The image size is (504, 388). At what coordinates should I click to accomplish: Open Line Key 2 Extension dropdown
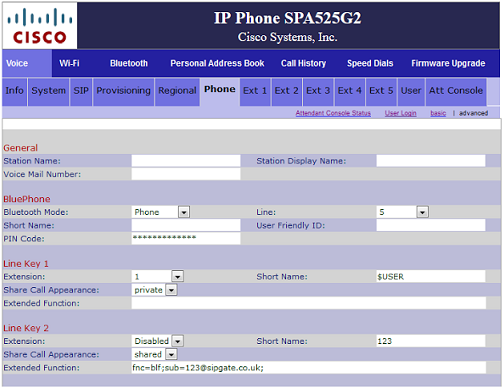[x=158, y=341]
